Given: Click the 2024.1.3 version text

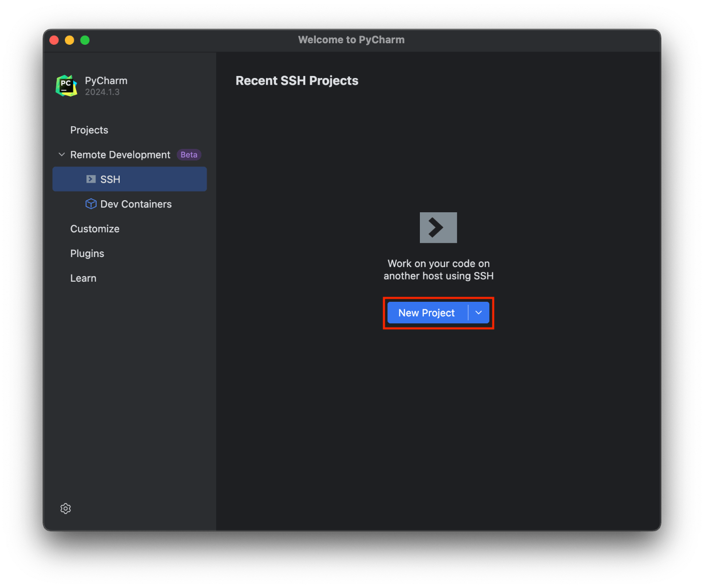Looking at the screenshot, I should pyautogui.click(x=102, y=92).
